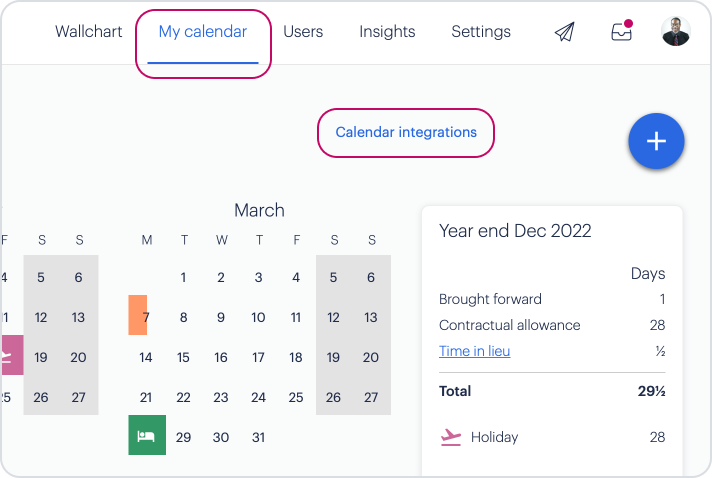Open the Users tab
Viewport: 712px width, 478px height.
(303, 31)
